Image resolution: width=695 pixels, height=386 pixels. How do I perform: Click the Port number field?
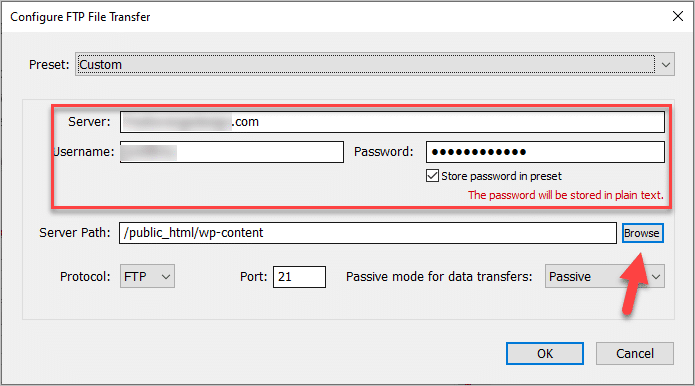[x=299, y=277]
